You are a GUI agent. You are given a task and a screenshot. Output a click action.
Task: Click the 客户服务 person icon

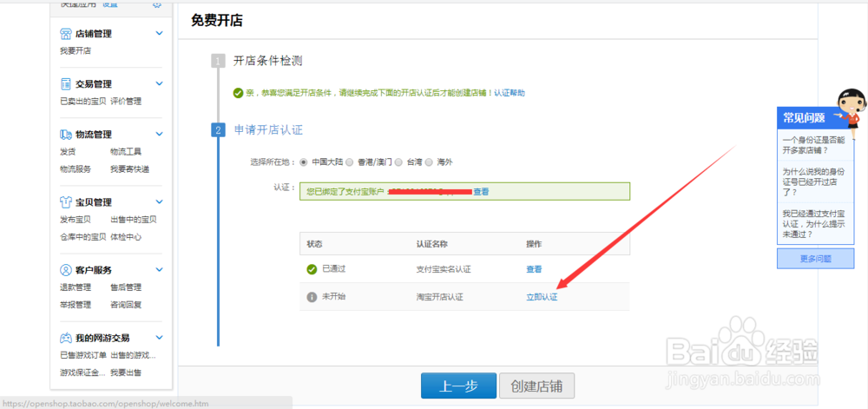pyautogui.click(x=66, y=270)
